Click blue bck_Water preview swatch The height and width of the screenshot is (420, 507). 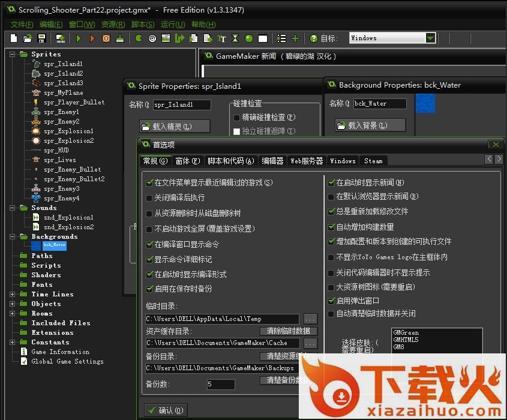pyautogui.click(x=425, y=103)
